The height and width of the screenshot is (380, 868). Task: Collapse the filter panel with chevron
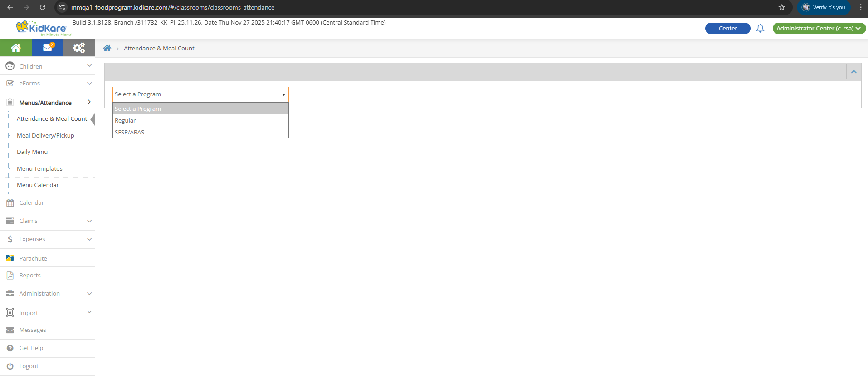[x=853, y=72]
